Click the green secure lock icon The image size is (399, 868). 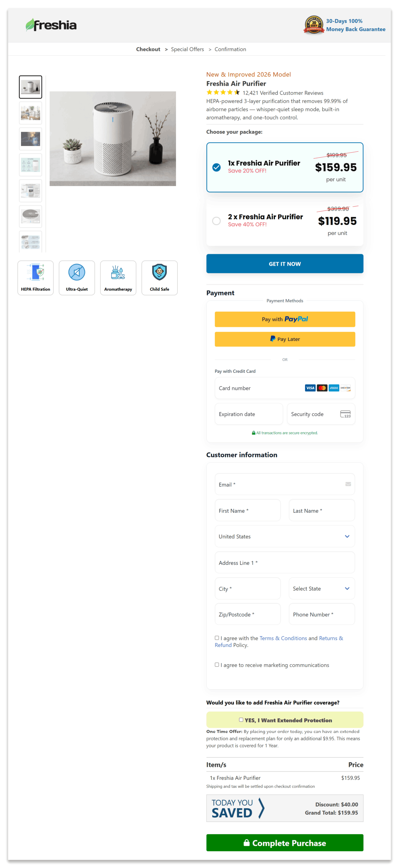point(254,433)
